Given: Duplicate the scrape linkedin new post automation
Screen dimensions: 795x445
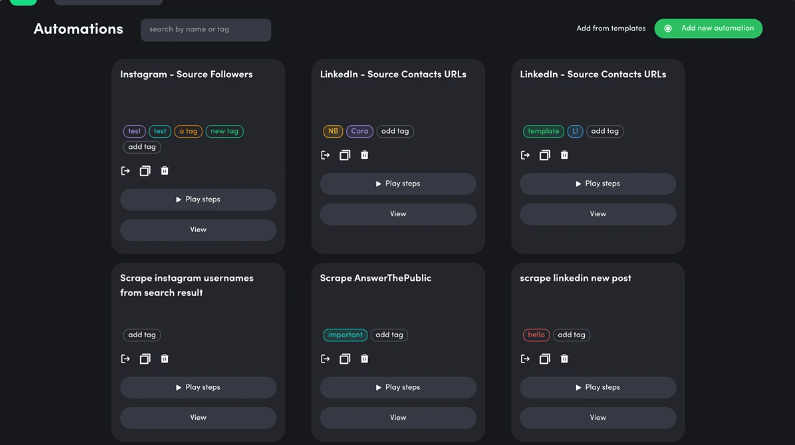Looking at the screenshot, I should (545, 359).
